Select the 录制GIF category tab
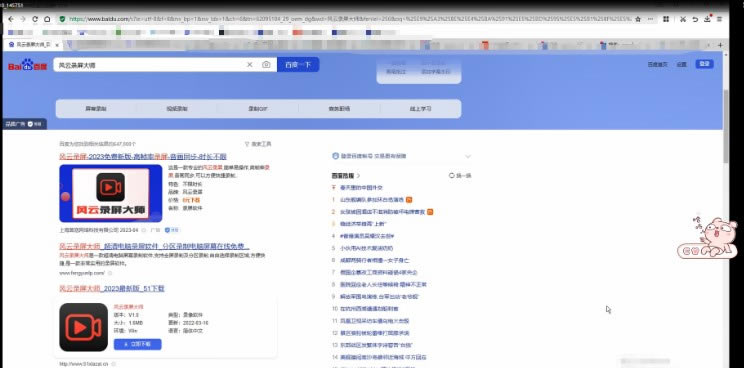The width and height of the screenshot is (744, 368). tap(258, 109)
